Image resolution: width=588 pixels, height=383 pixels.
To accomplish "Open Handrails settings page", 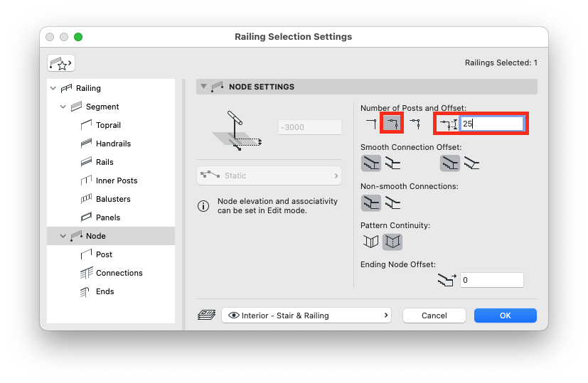I will [x=113, y=144].
